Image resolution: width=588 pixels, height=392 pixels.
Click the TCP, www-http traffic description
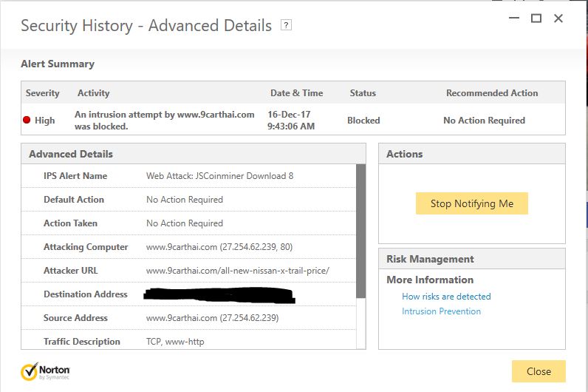(x=175, y=342)
